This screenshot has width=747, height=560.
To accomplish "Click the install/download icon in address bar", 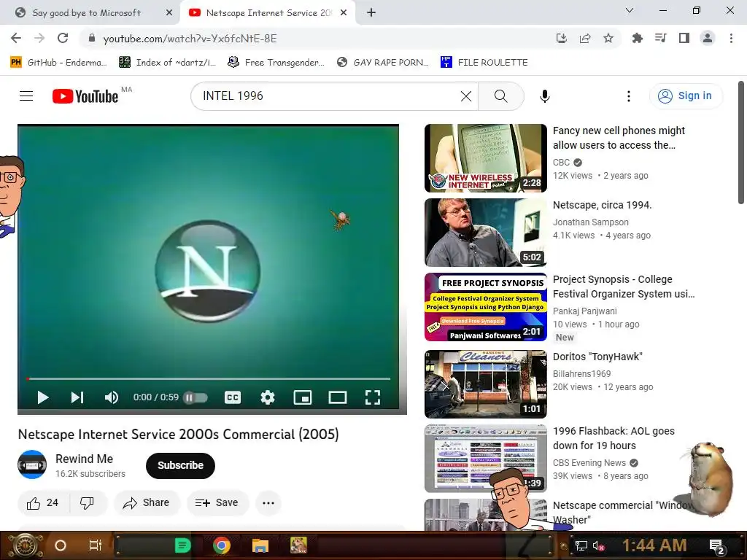I will [x=562, y=38].
